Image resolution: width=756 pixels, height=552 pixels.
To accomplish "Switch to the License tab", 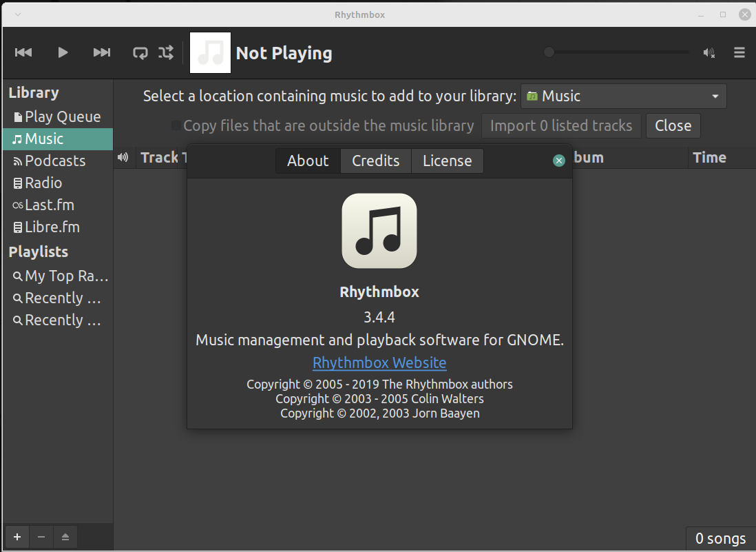I will pos(448,161).
